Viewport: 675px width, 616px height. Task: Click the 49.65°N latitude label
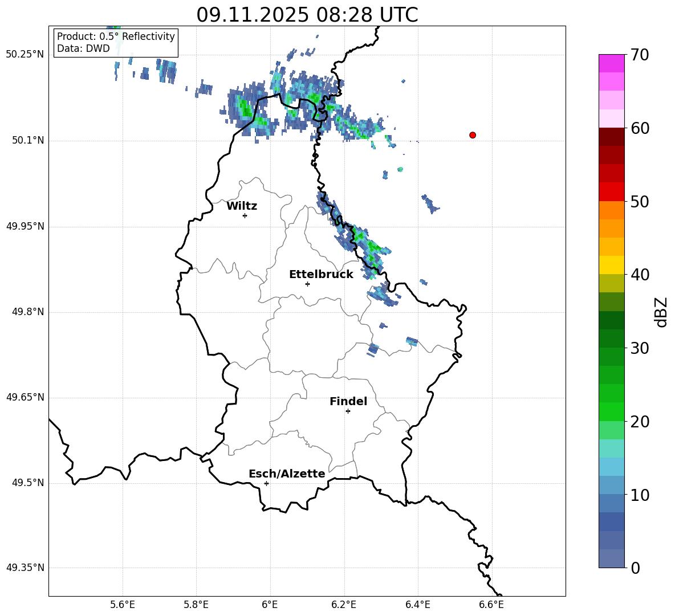click(x=25, y=397)
